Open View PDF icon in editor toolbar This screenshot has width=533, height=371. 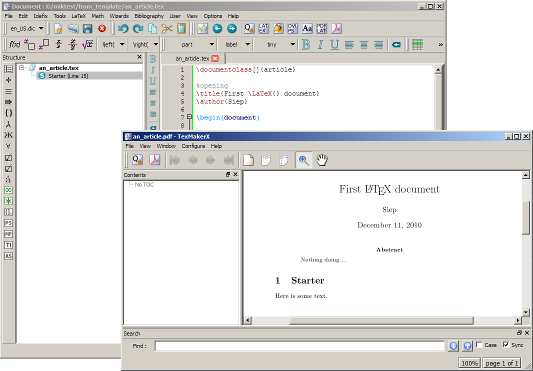(336, 29)
